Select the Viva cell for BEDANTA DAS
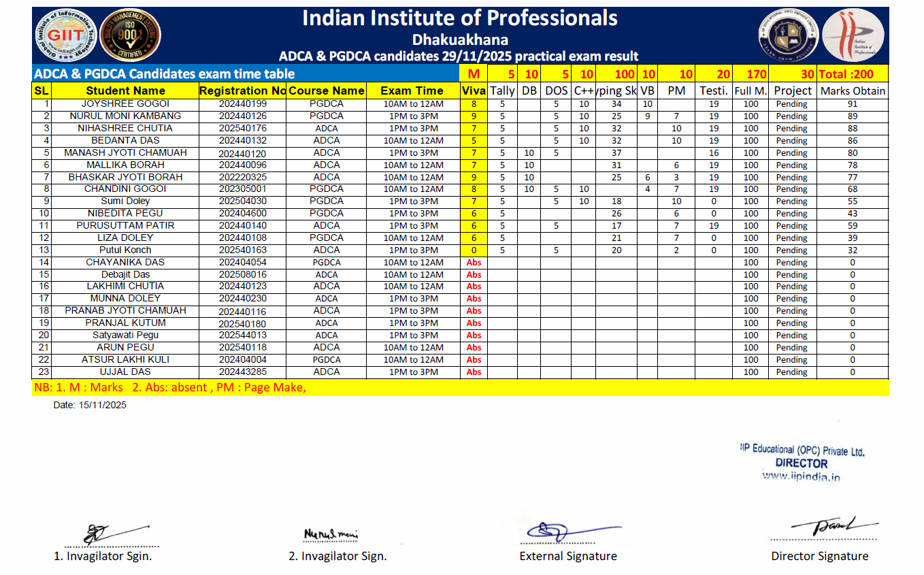The image size is (924, 575). tap(474, 141)
